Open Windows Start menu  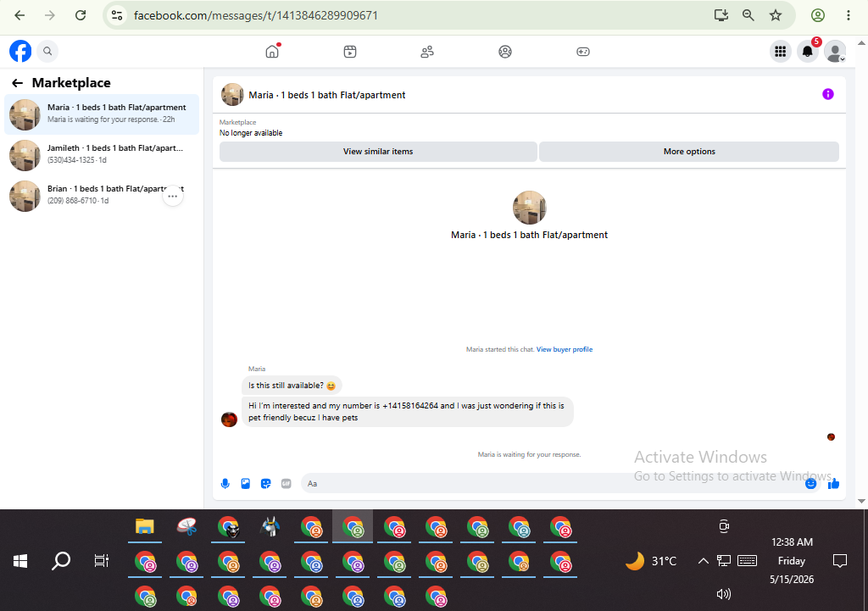click(x=20, y=561)
